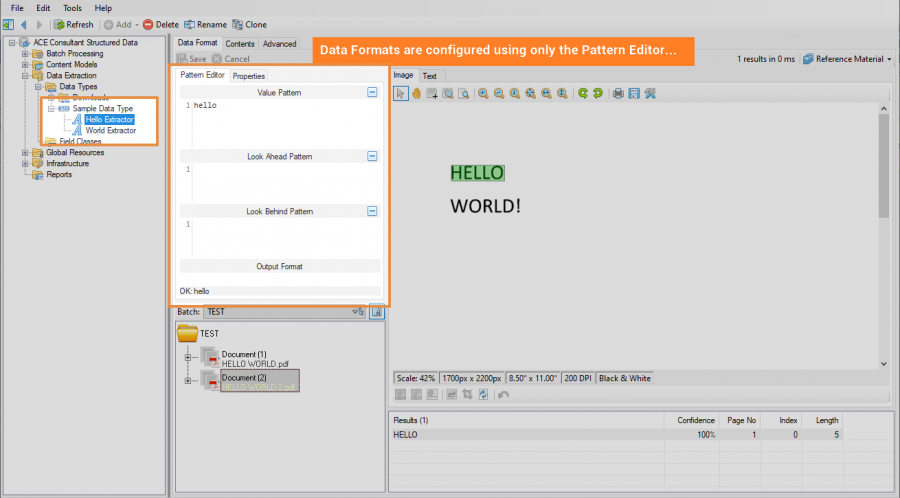Click into the Look Ahead Pattern editor

pyautogui.click(x=286, y=183)
